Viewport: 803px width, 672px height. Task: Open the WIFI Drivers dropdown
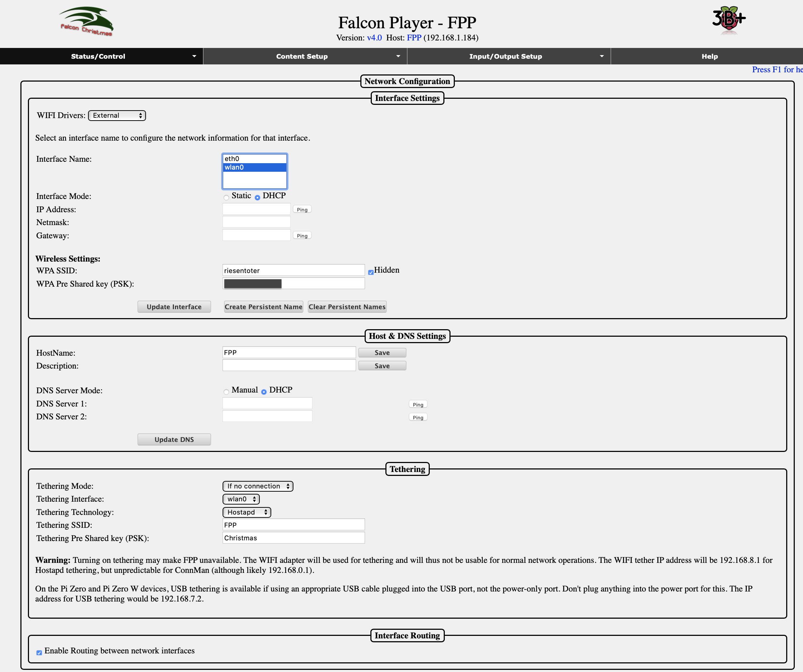[x=117, y=116]
